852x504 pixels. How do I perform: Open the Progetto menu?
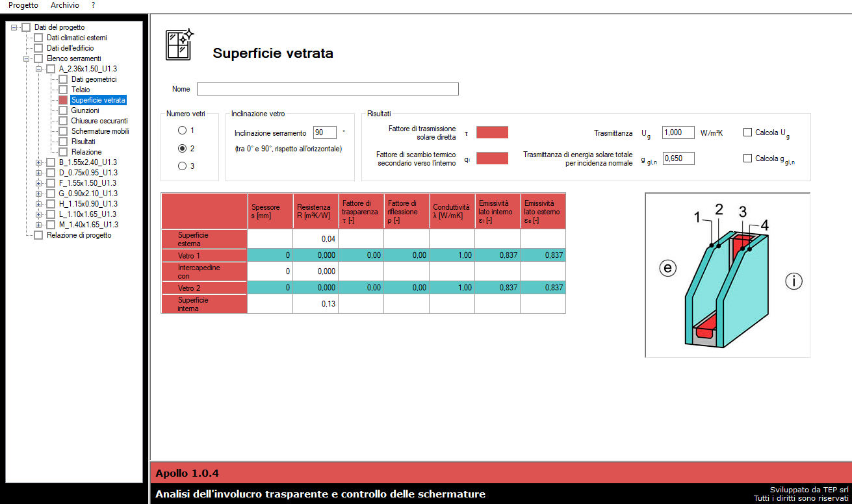tap(23, 5)
